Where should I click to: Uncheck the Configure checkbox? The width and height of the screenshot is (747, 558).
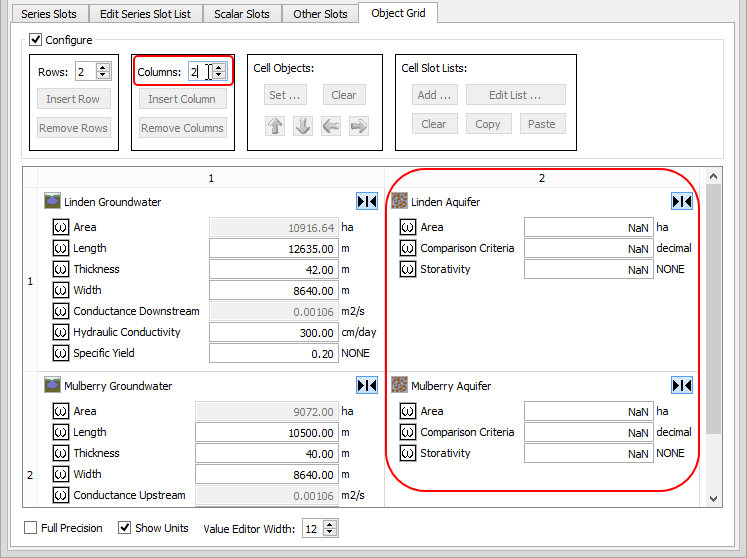click(36, 40)
